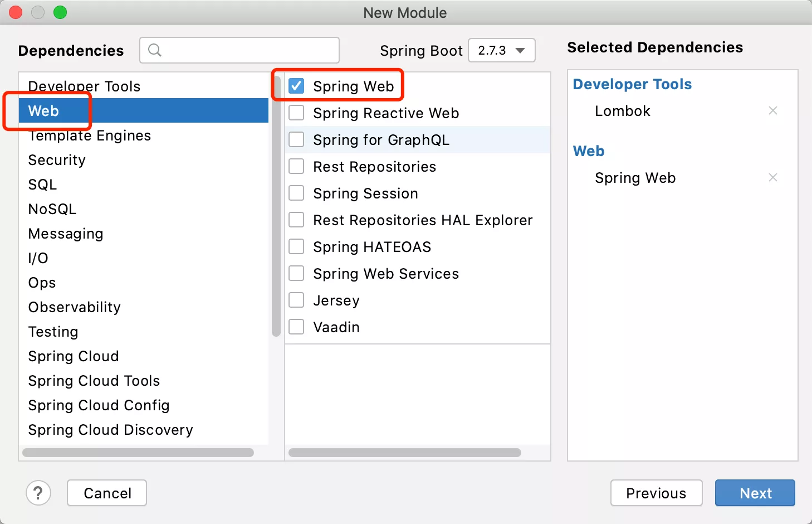Select the Spring Cloud category
This screenshot has width=812, height=524.
click(x=144, y=356)
